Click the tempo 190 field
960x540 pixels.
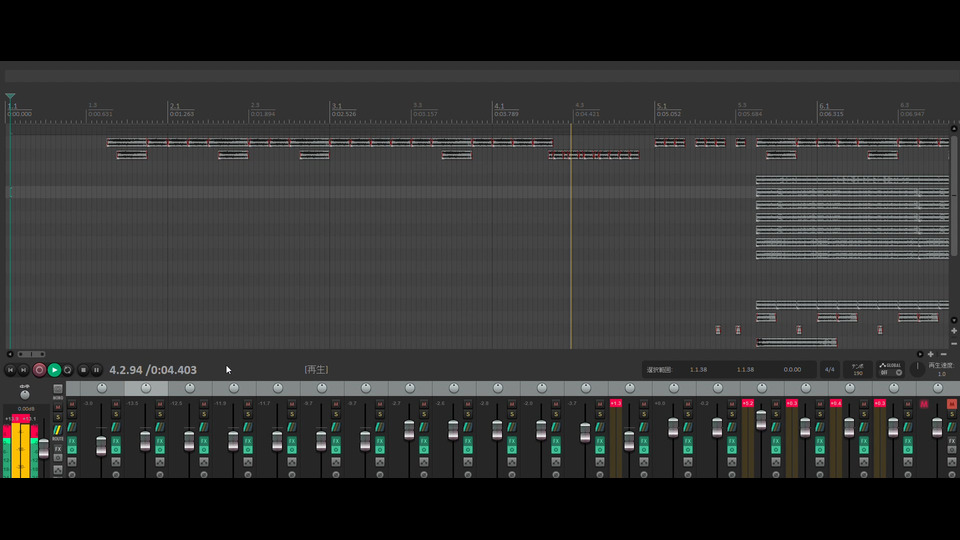point(858,370)
